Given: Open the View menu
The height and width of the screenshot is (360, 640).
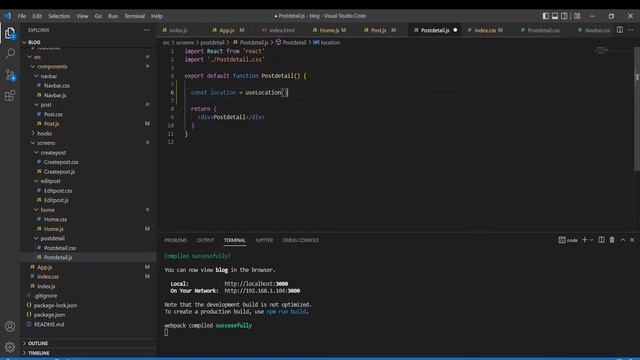Looking at the screenshot, I should pos(82,16).
